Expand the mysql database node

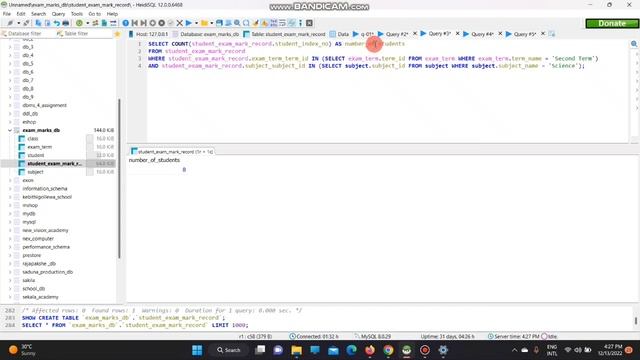[10, 222]
